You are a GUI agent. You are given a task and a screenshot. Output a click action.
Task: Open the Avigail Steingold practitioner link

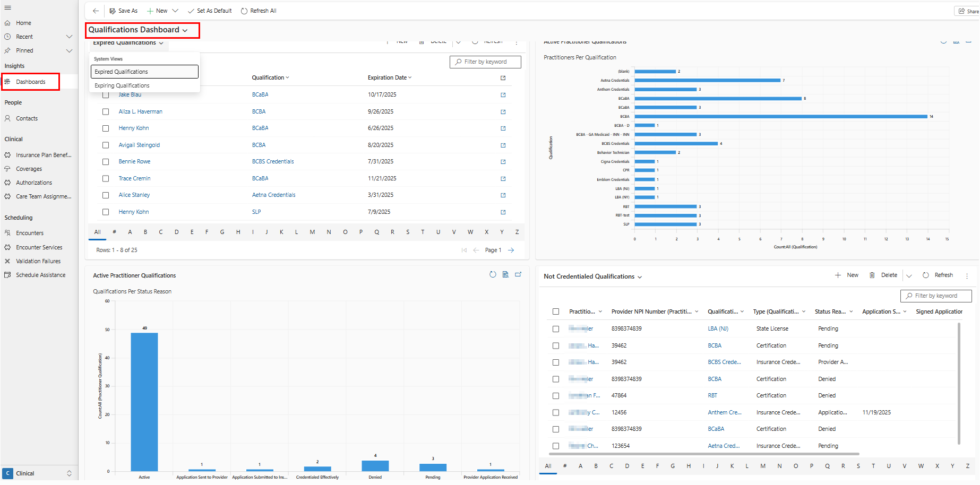139,145
